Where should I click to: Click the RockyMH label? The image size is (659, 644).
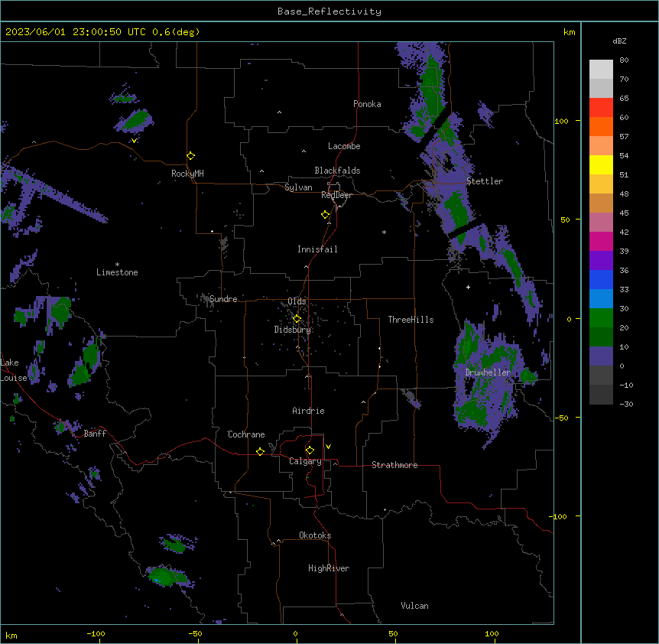187,174
